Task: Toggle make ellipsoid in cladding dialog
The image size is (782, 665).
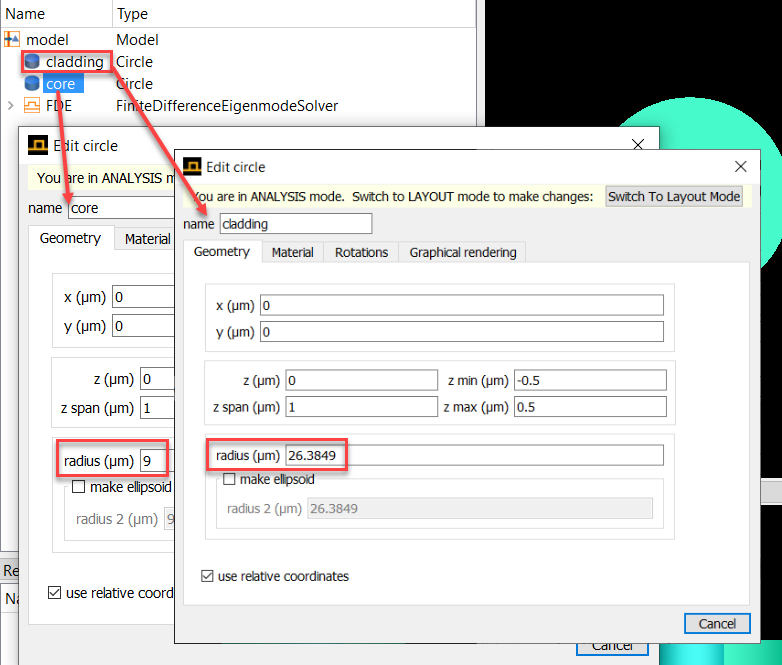Action: click(x=229, y=479)
